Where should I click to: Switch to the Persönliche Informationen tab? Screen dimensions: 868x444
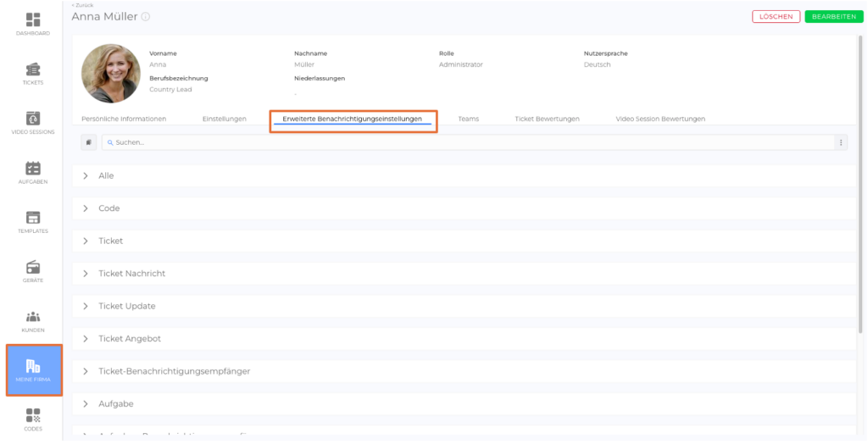pyautogui.click(x=124, y=119)
